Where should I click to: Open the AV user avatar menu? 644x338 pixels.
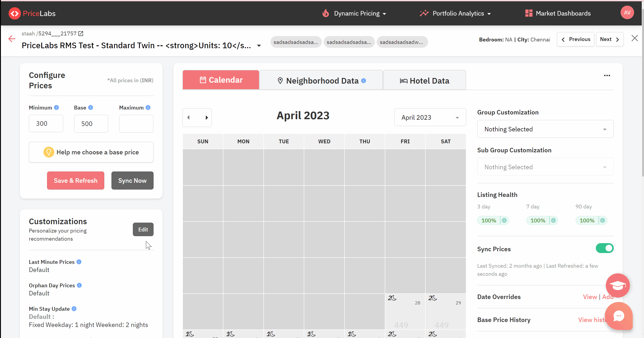tap(627, 13)
